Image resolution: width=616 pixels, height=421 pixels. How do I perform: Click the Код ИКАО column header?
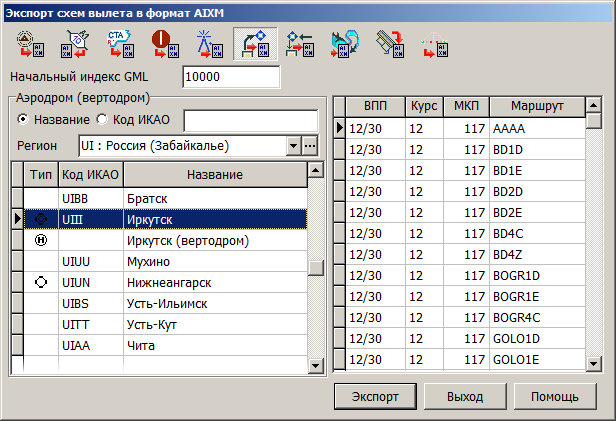[x=91, y=174]
